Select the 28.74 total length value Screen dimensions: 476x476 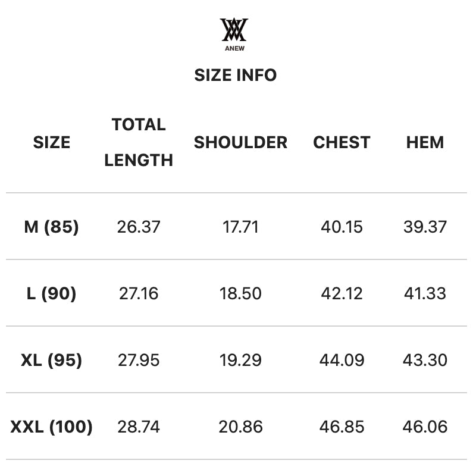point(139,427)
